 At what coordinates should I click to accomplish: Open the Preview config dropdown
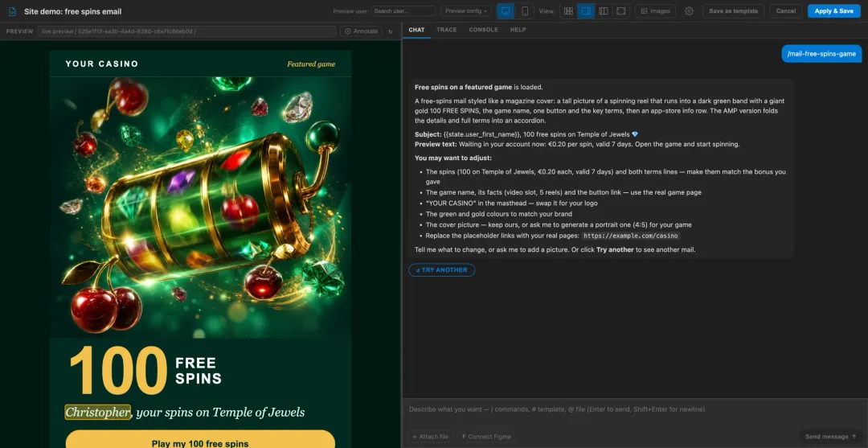[x=466, y=11]
